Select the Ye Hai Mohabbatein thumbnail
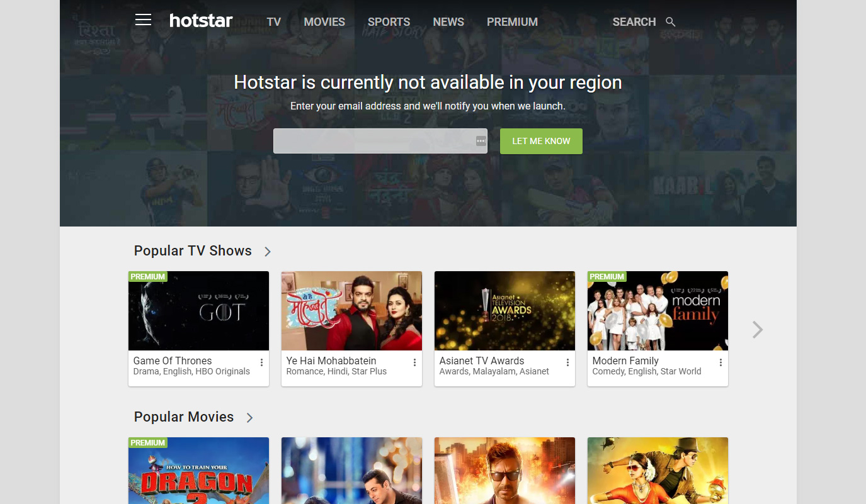Viewport: 866px width, 504px height. pyautogui.click(x=351, y=311)
